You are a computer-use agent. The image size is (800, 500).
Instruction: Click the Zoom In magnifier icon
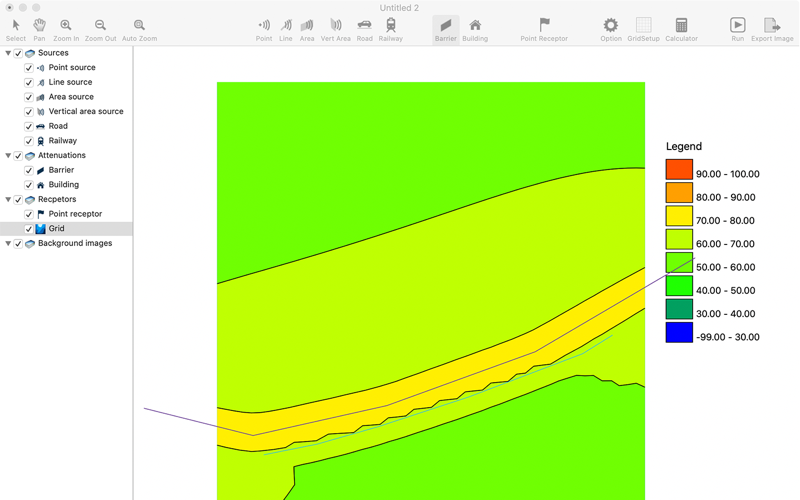pyautogui.click(x=66, y=25)
